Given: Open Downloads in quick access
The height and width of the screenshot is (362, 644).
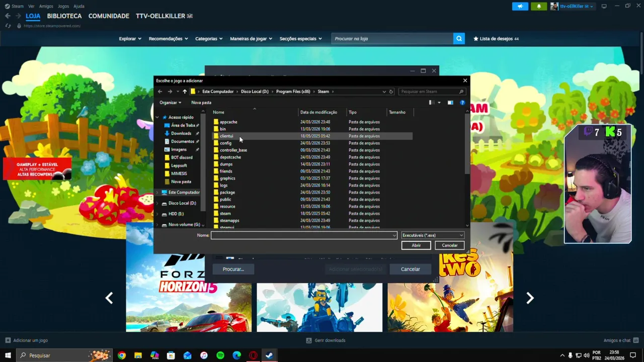Looking at the screenshot, I should pyautogui.click(x=181, y=133).
